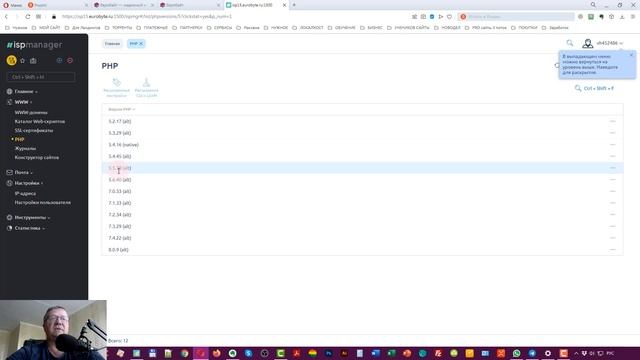Open Firefox from the taskbar
This screenshot has width=640, height=360.
point(217,353)
